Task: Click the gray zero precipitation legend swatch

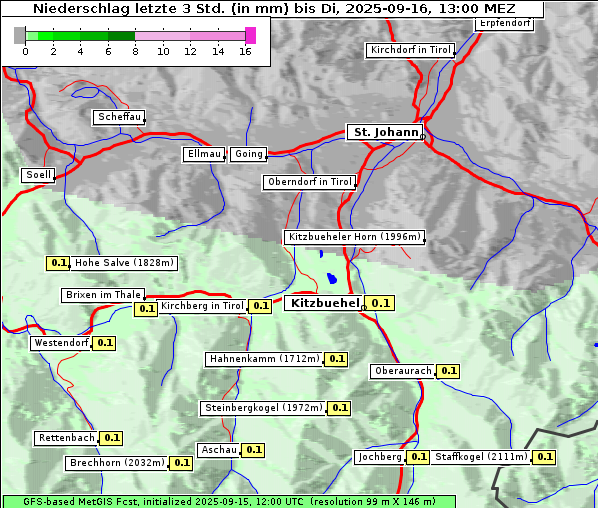Action: (19, 35)
